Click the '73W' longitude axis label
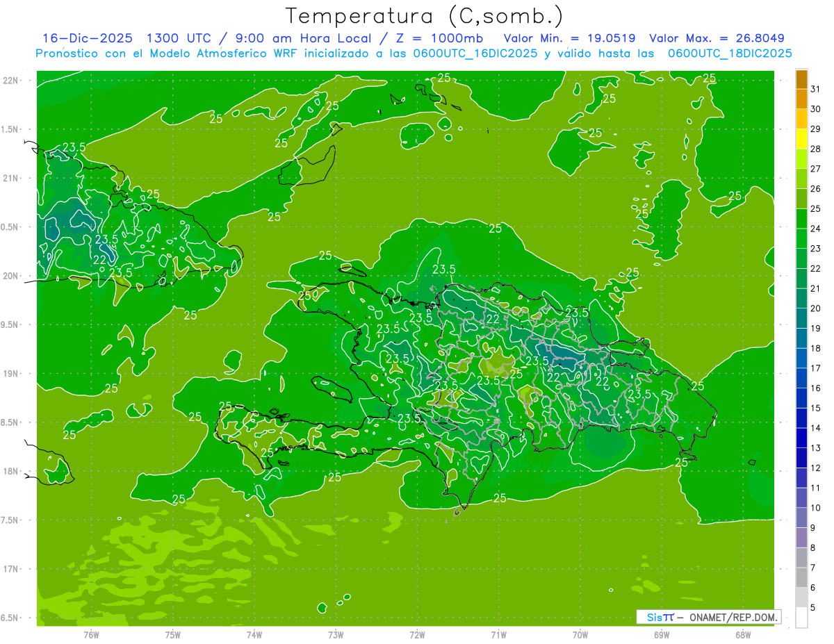The width and height of the screenshot is (834, 644). (336, 634)
